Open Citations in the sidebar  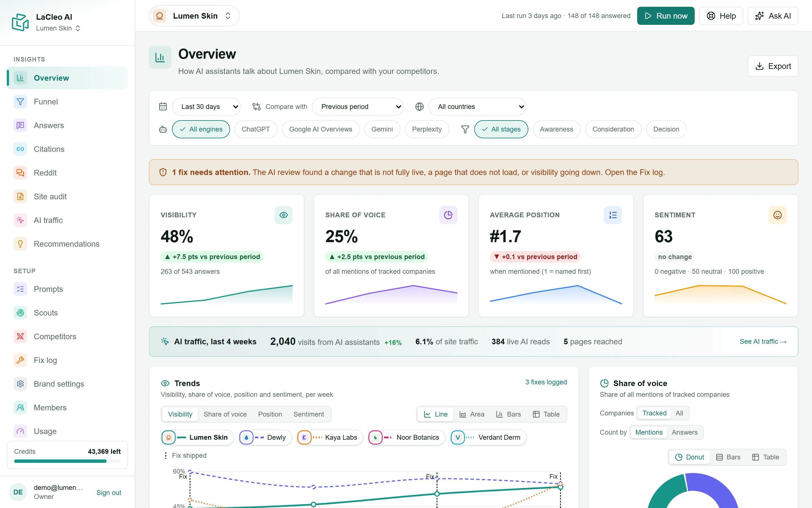point(67,149)
